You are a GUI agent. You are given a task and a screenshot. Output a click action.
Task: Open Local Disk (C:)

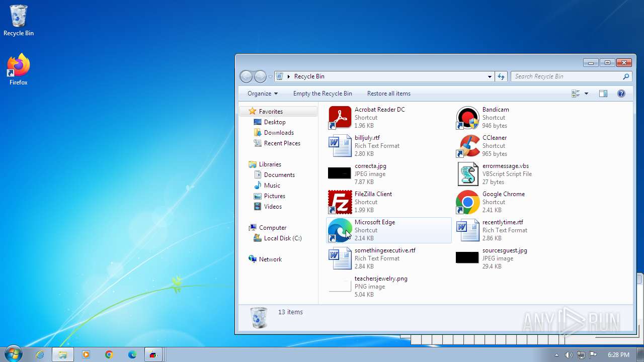[x=282, y=238]
